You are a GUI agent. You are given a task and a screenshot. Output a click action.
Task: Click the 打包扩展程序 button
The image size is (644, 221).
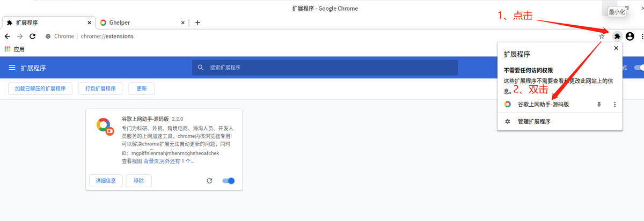[x=100, y=89]
